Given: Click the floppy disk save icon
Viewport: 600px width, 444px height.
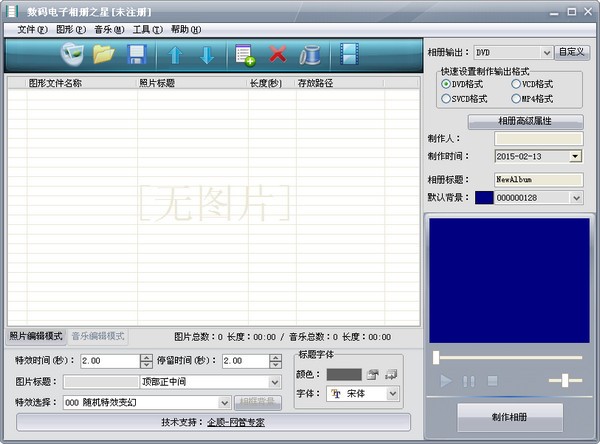Looking at the screenshot, I should point(137,54).
